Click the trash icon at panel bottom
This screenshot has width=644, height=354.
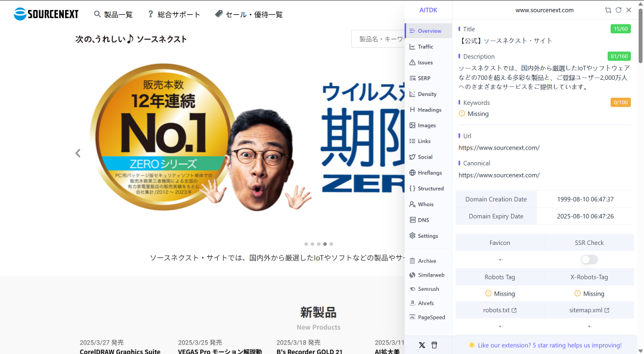click(434, 345)
